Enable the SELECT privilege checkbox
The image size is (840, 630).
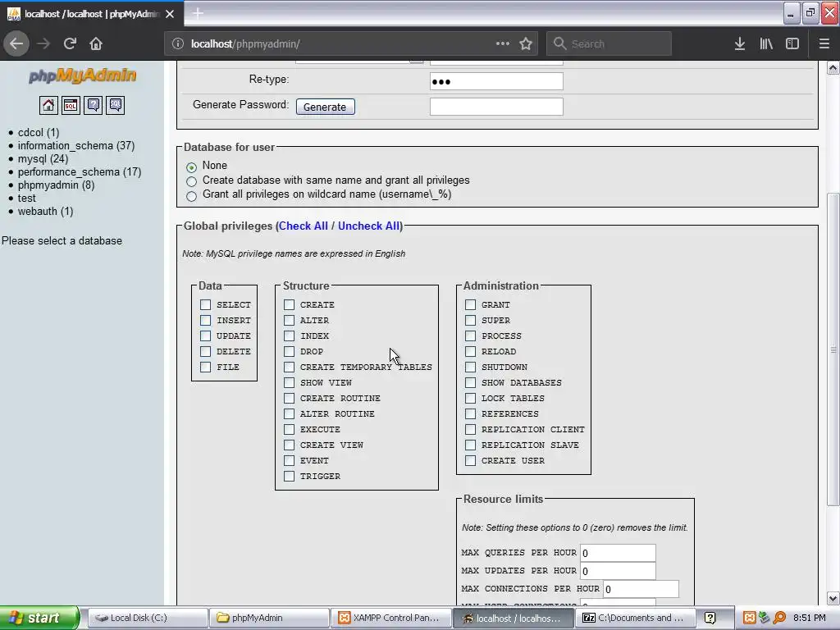coord(205,305)
